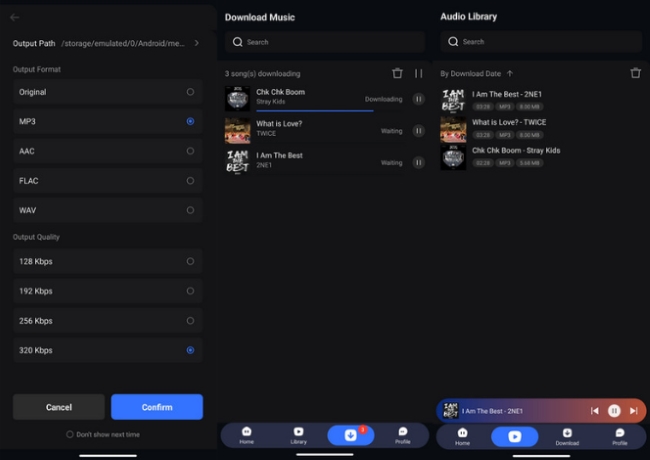This screenshot has height=460, width=650.
Task: Click the sort direction arrow by Download Date
Action: click(x=510, y=73)
